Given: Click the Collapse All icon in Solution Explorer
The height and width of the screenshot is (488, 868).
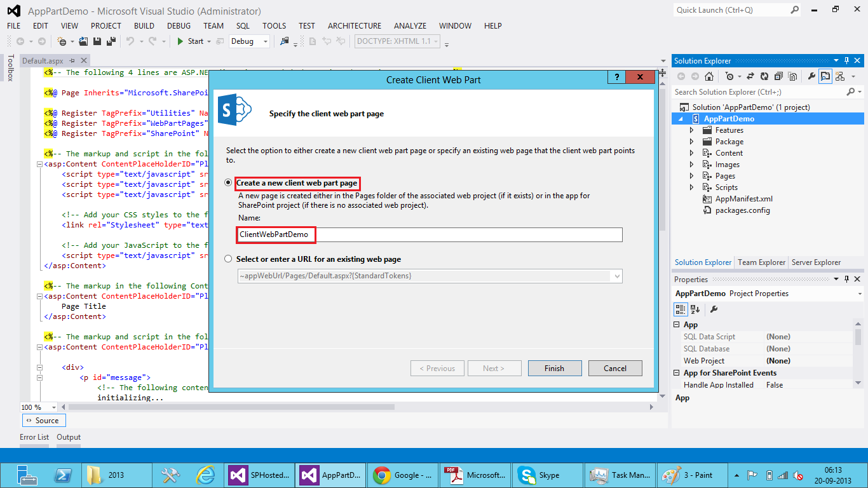Looking at the screenshot, I should point(778,76).
